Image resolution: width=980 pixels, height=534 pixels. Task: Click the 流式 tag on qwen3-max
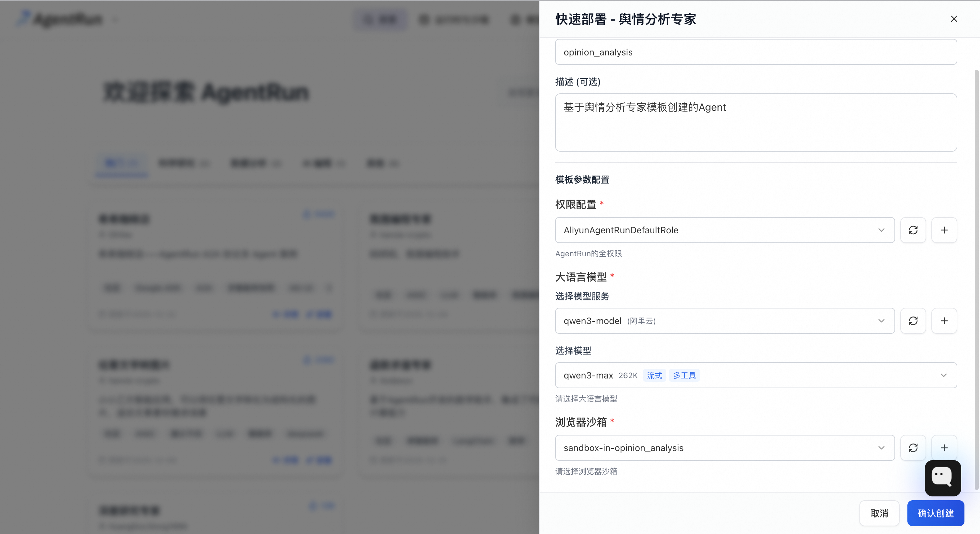(x=654, y=376)
